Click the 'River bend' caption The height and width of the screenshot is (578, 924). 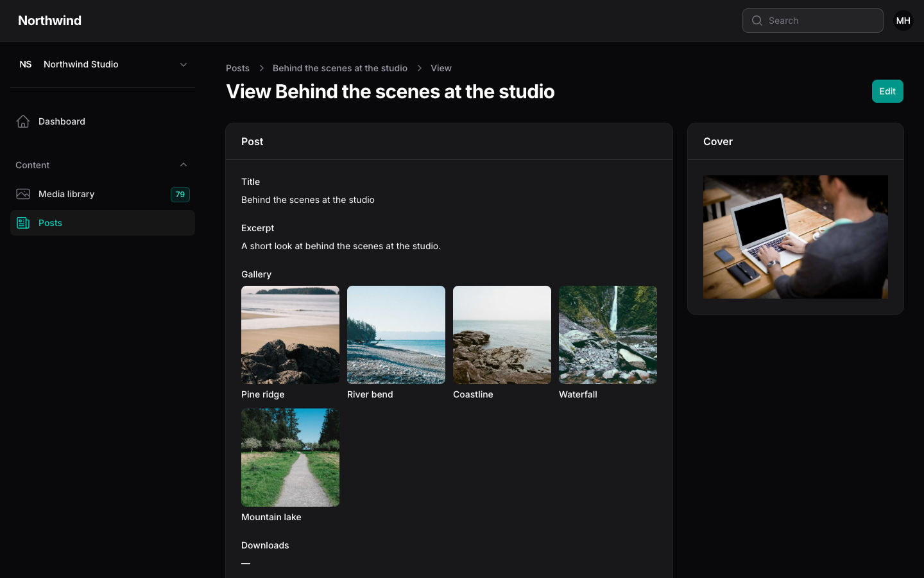coord(370,394)
